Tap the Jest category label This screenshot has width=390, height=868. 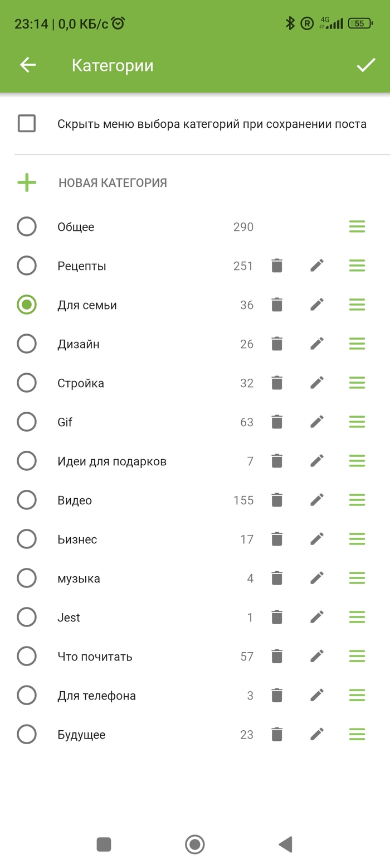(x=69, y=618)
